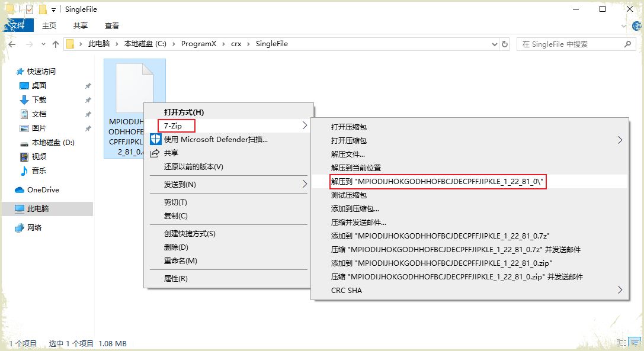Click the magnifier icon in the search box
644x351 pixels.
pos(627,44)
